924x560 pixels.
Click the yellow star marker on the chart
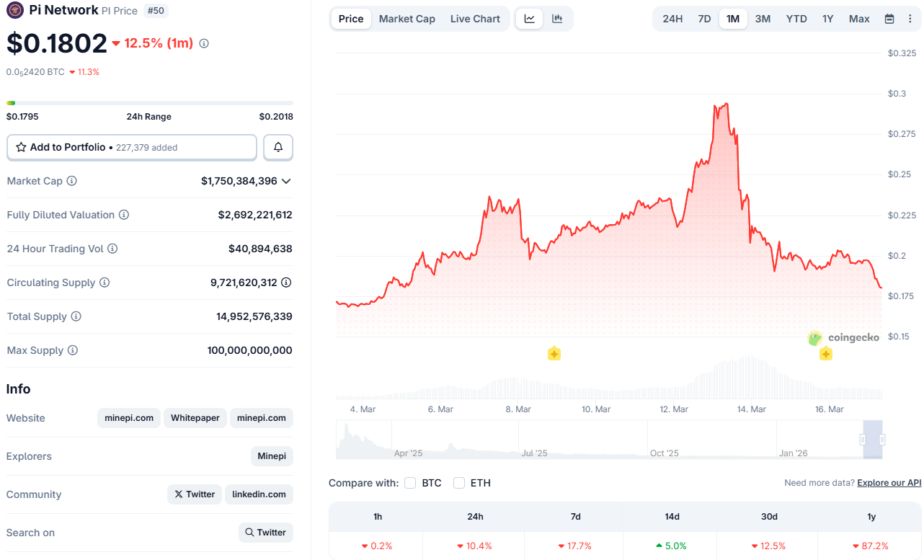point(554,353)
